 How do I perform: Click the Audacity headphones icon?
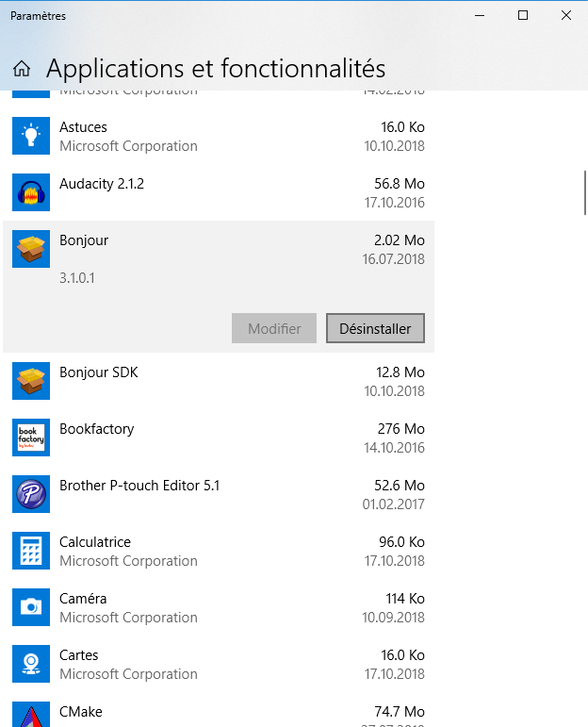click(31, 192)
